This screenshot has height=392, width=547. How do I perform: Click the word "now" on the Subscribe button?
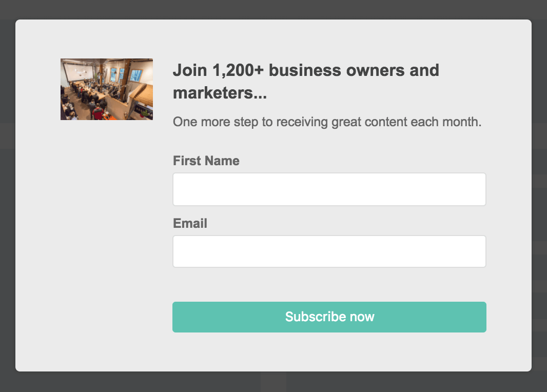click(362, 317)
